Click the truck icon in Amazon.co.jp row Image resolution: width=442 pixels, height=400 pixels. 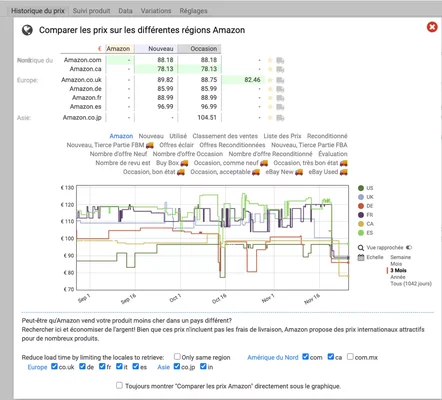click(280, 118)
